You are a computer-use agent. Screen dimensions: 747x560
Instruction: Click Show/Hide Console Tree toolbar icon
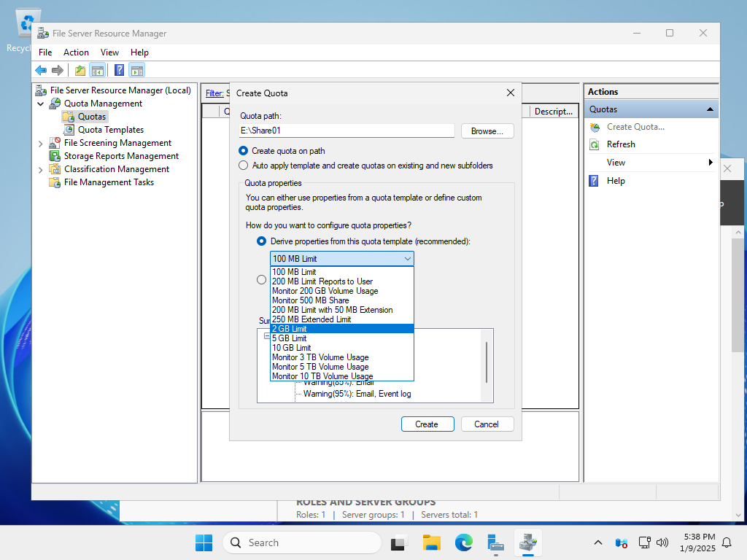[98, 71]
